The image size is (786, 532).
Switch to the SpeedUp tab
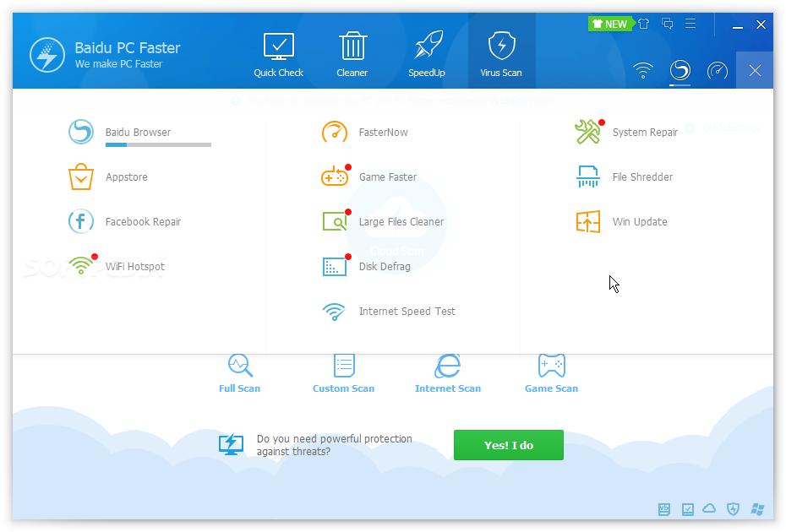427,54
